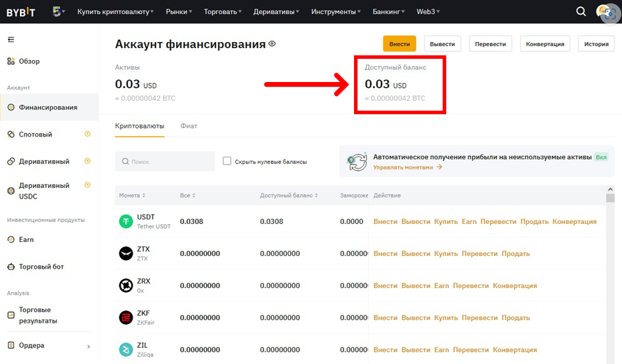
Task: Click the ZKF coin icon
Action: coord(126,317)
